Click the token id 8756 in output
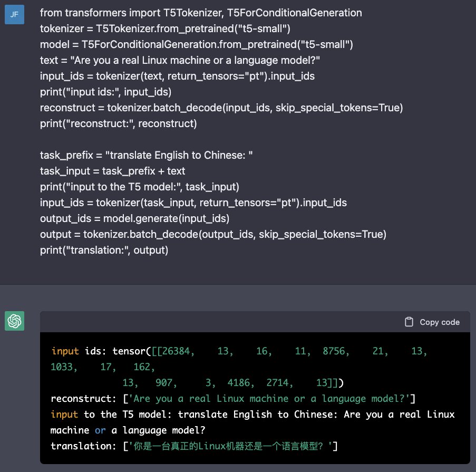The image size is (476, 472). [334, 351]
